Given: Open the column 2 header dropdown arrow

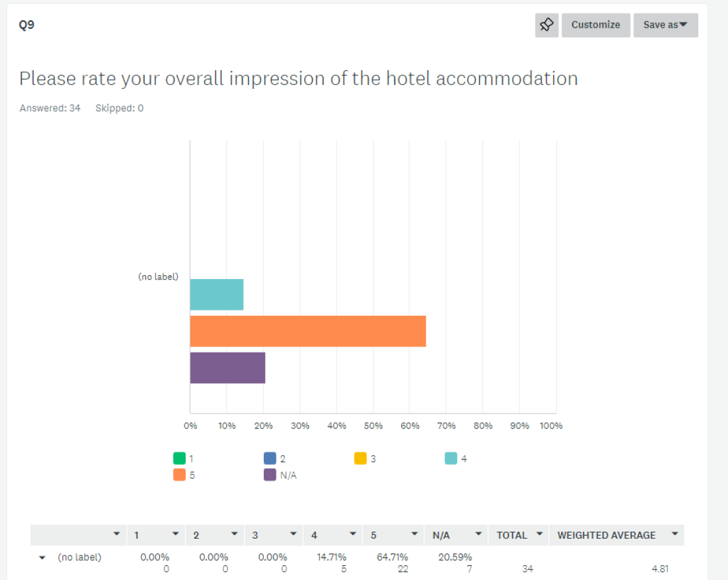Looking at the screenshot, I should [235, 534].
